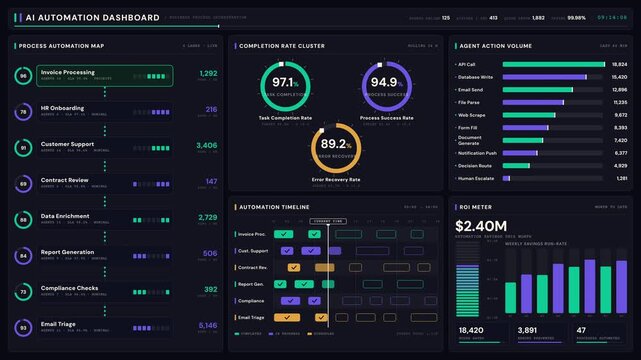641x360 pixels.
Task: Click the File Parse volume bar
Action: click(533, 103)
